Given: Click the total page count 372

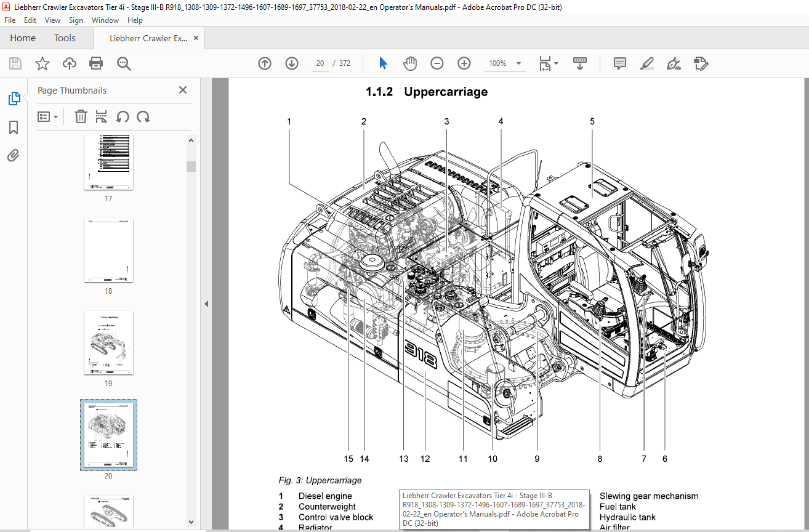Looking at the screenshot, I should (x=345, y=63).
